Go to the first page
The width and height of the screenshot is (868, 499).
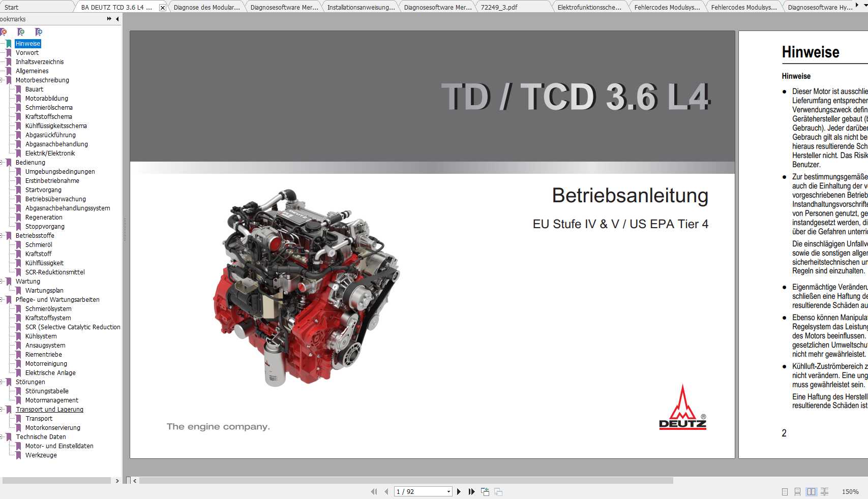pyautogui.click(x=374, y=491)
